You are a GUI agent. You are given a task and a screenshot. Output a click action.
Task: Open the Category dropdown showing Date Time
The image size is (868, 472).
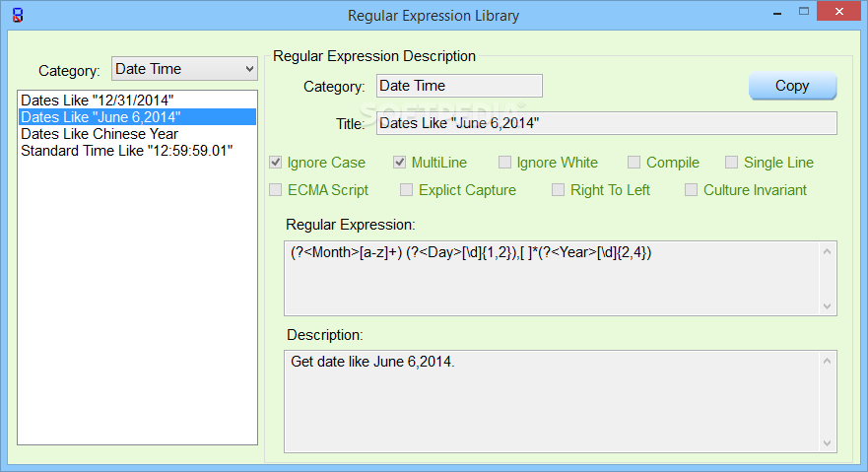pyautogui.click(x=184, y=69)
